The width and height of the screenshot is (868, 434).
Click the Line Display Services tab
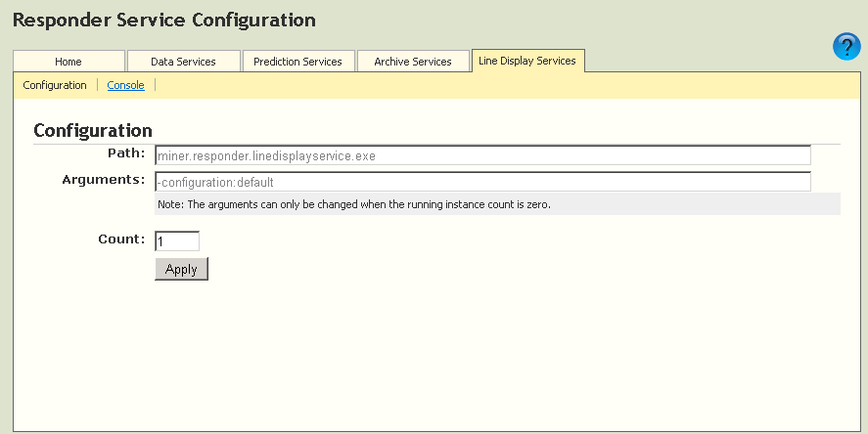pyautogui.click(x=527, y=61)
